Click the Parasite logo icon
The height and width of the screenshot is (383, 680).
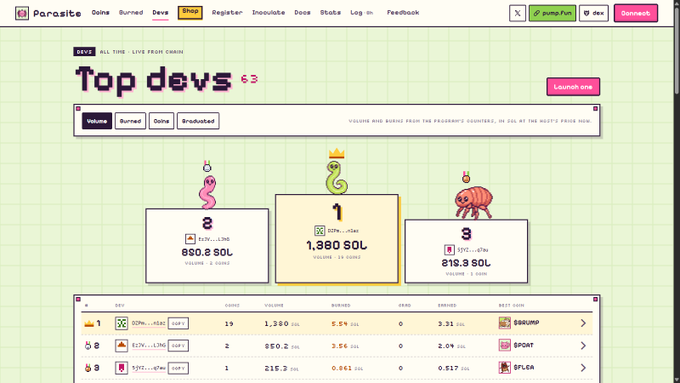[x=22, y=13]
